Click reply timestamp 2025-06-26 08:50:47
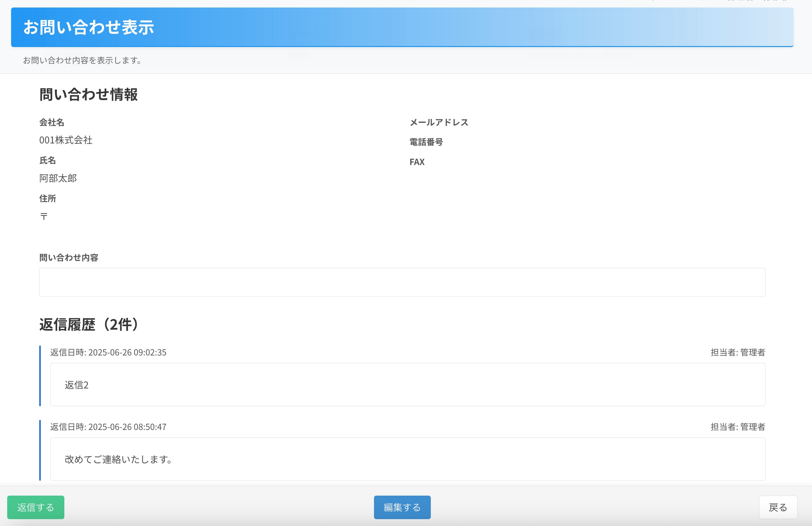The image size is (812, 526). pyautogui.click(x=127, y=427)
